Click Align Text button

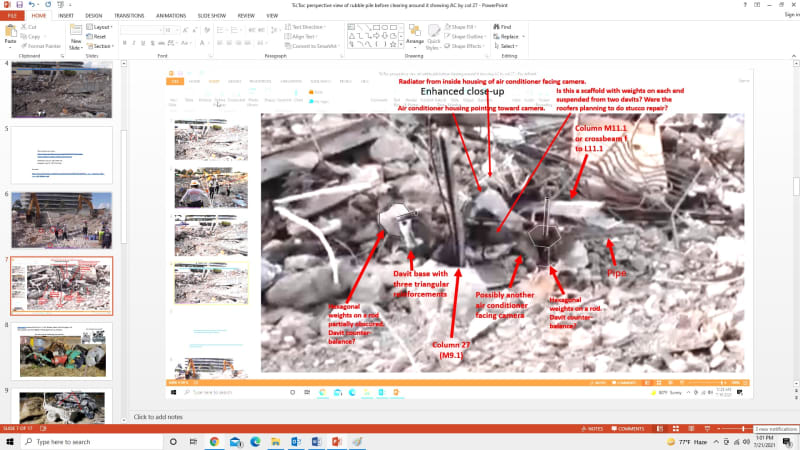pyautogui.click(x=301, y=36)
